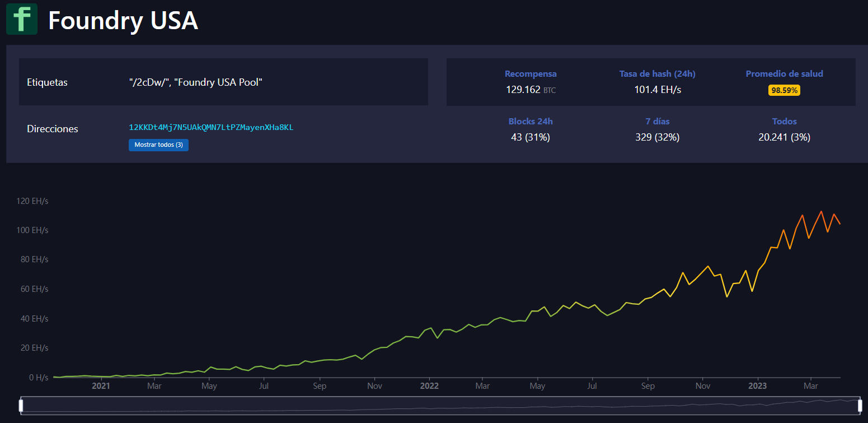868x423 pixels.
Task: Click the yellow 98.59% health badge
Action: pos(784,90)
